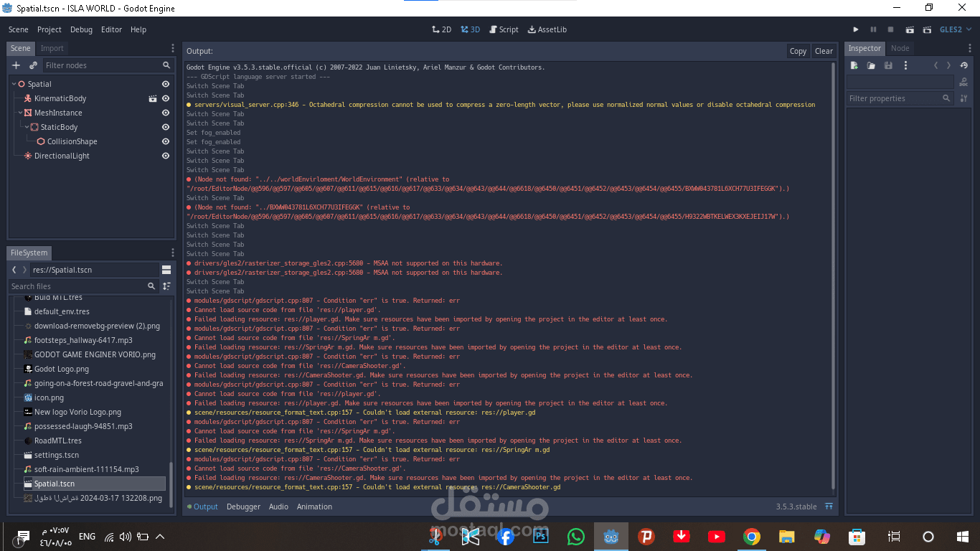Open the AssetLib workspace
Image resolution: width=980 pixels, height=551 pixels.
tap(547, 29)
